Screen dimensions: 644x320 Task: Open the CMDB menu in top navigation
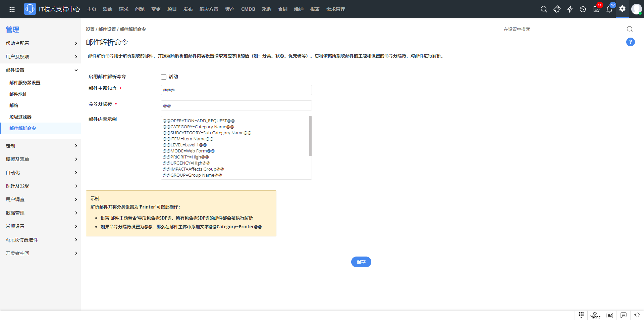click(248, 9)
